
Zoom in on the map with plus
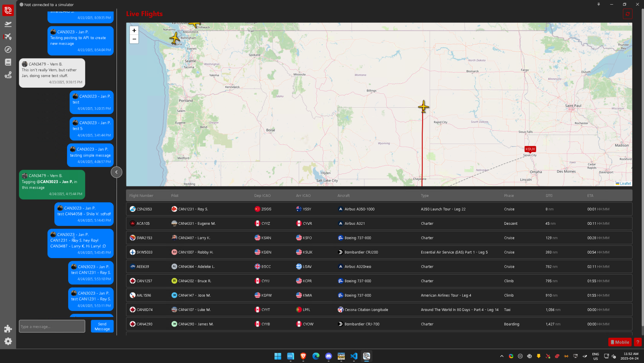[x=134, y=31]
